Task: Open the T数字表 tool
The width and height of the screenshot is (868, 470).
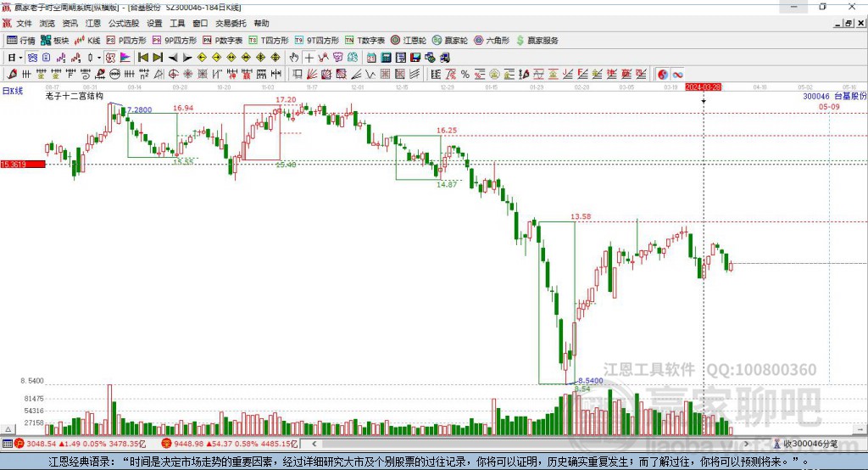Action: point(364,41)
